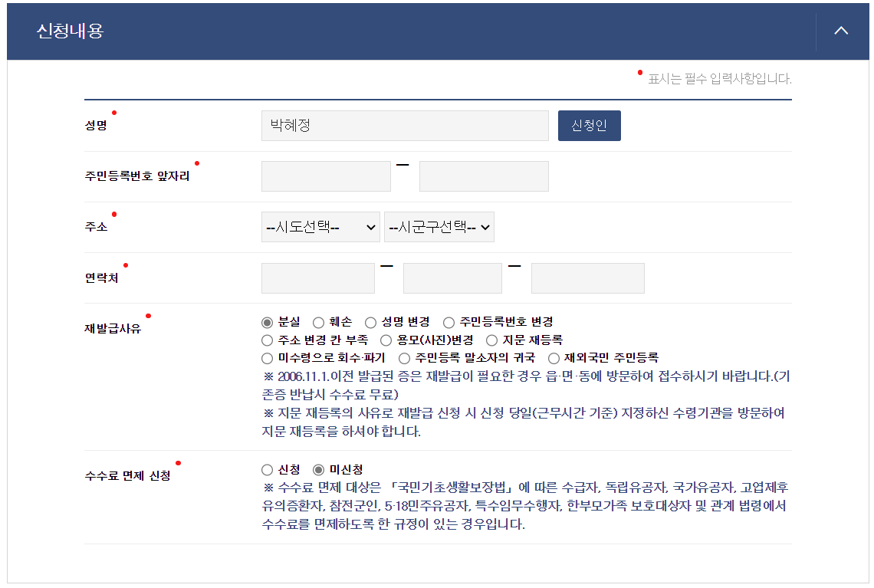The image size is (874, 588).
Task: Click the 신청인 button
Action: click(589, 126)
